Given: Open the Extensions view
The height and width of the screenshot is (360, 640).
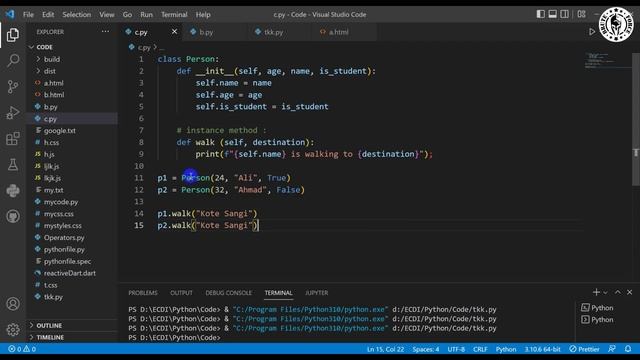Looking at the screenshot, I should point(13,139).
